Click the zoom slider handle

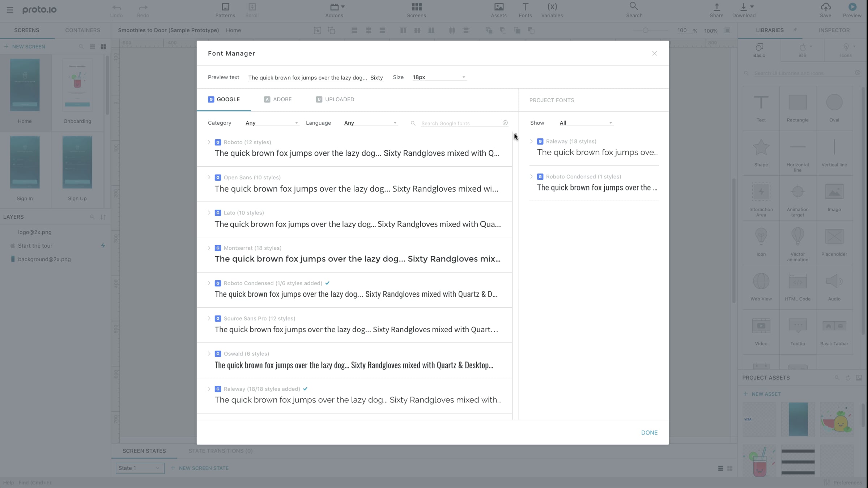645,30
